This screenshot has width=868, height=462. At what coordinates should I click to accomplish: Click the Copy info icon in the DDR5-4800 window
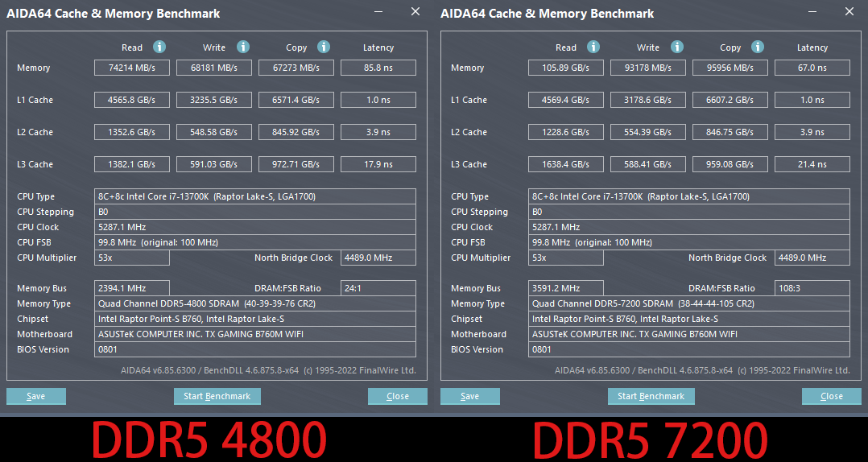click(324, 47)
